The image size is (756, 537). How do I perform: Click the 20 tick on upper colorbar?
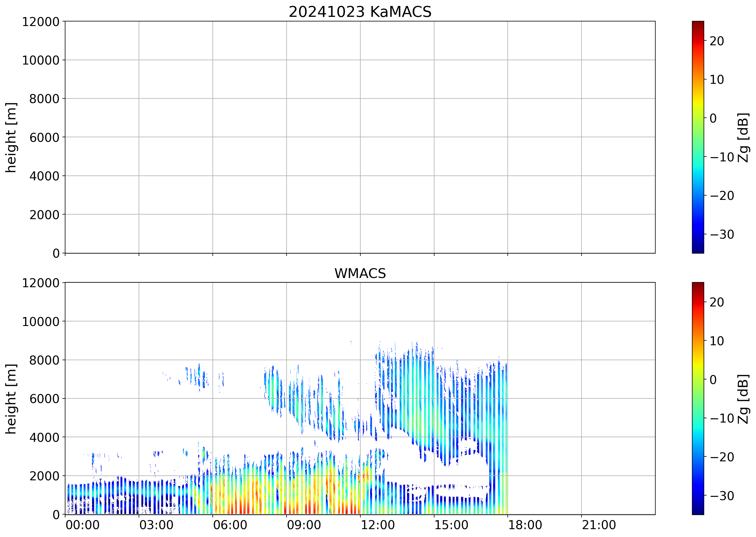(717, 41)
